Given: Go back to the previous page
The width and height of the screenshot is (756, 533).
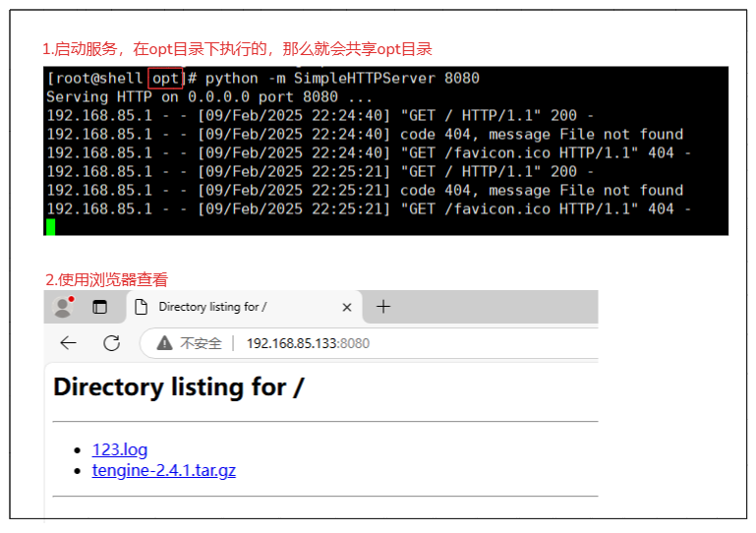Looking at the screenshot, I should click(x=68, y=343).
